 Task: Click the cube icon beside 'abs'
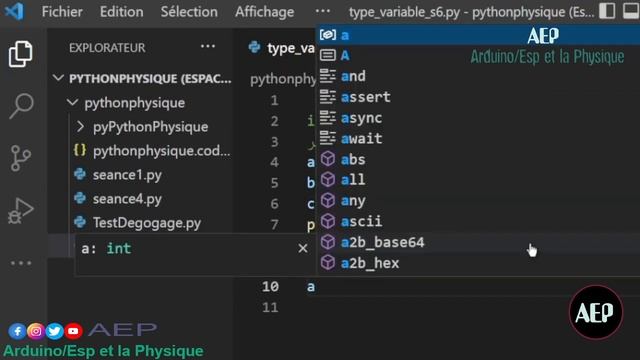pos(328,159)
